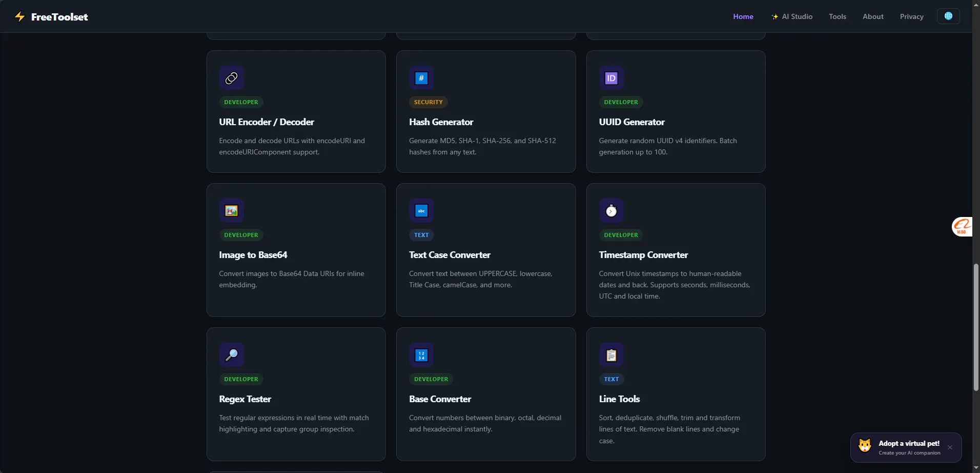Image resolution: width=980 pixels, height=473 pixels.
Task: Click the DEVELOPER tag on Base Converter card
Action: [431, 379]
